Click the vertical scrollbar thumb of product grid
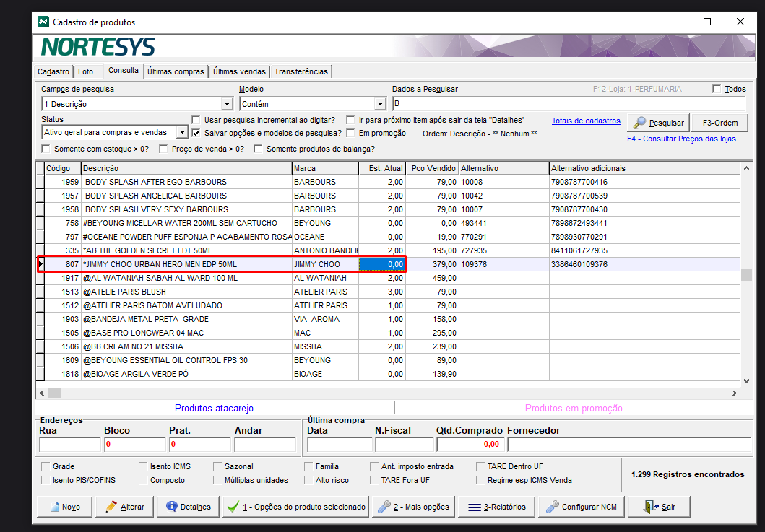The image size is (765, 532). click(746, 274)
